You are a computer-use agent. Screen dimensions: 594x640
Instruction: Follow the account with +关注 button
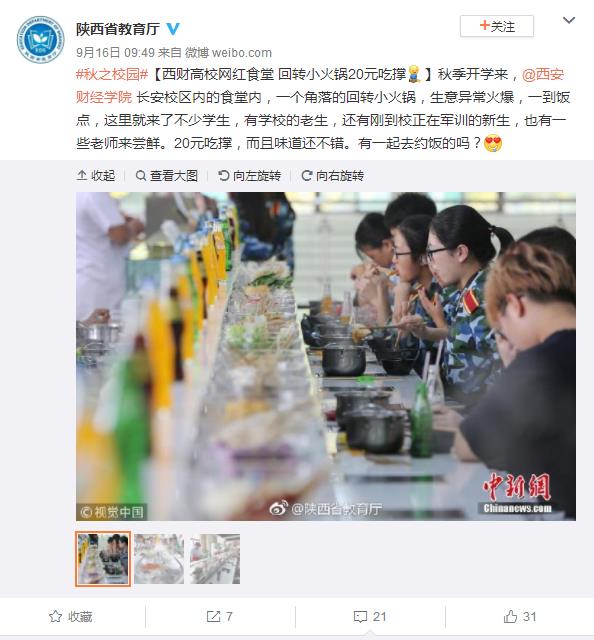tap(497, 26)
